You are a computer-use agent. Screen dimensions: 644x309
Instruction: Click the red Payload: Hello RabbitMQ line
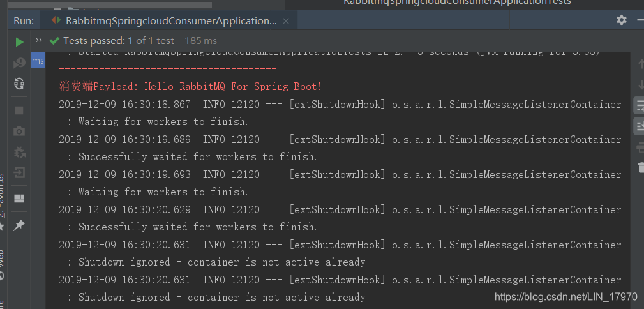tap(191, 87)
